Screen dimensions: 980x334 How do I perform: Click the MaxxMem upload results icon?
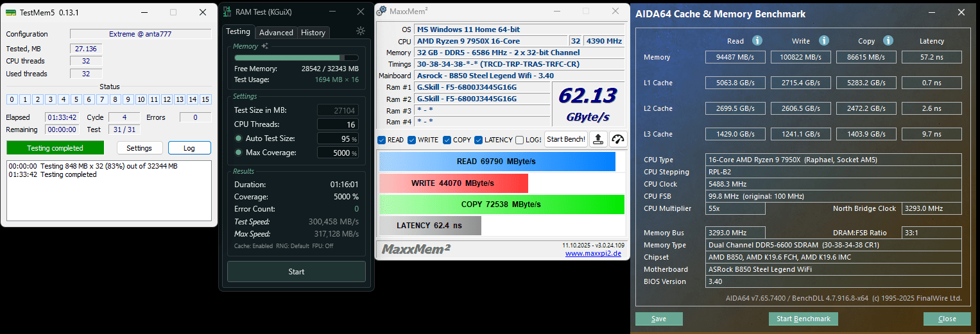coord(597,139)
